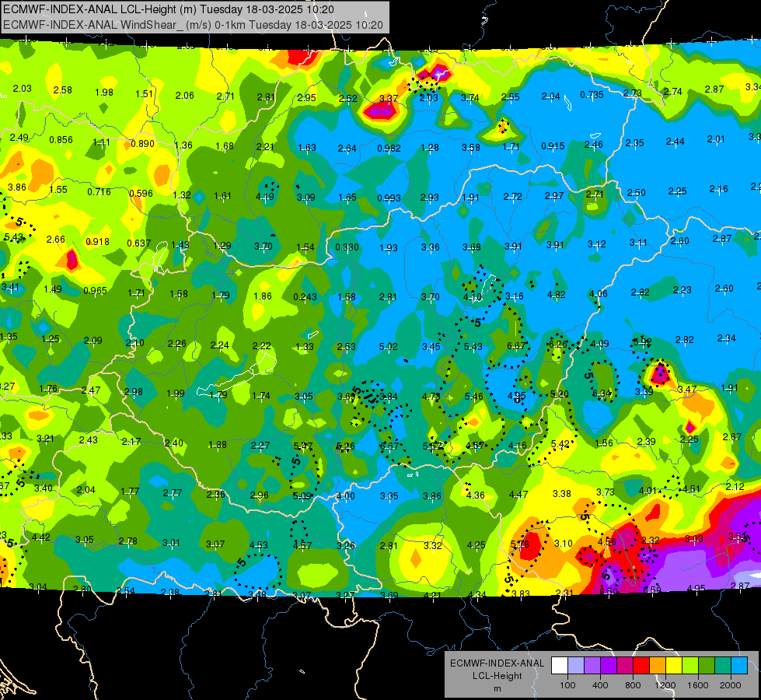
Task: Click the wind shear value 0.243
Action: (305, 297)
